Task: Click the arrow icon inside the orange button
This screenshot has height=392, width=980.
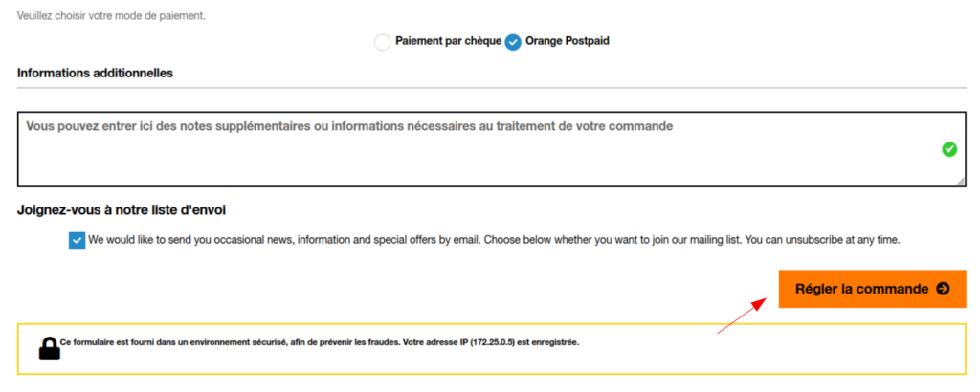Action: 943,289
